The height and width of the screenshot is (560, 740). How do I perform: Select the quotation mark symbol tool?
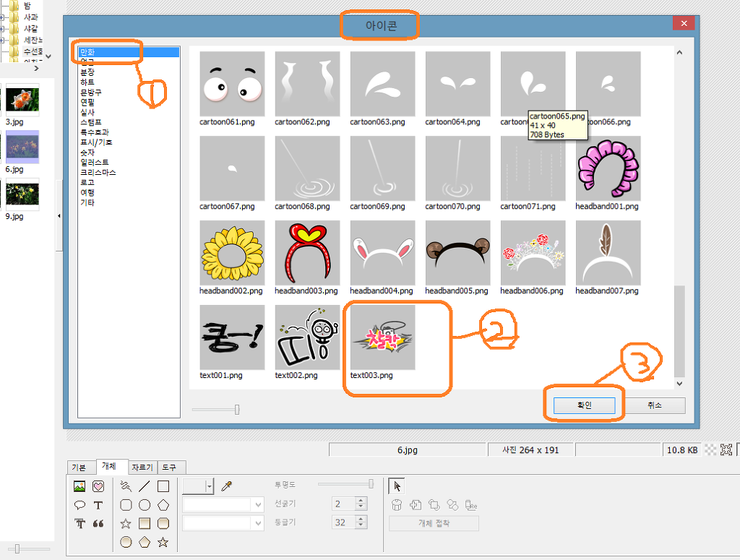pos(98,523)
